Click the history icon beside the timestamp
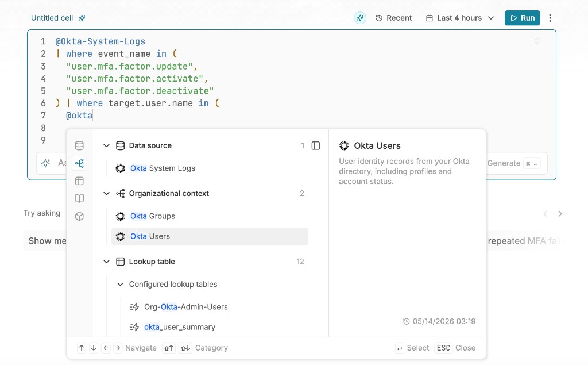 coord(406,321)
